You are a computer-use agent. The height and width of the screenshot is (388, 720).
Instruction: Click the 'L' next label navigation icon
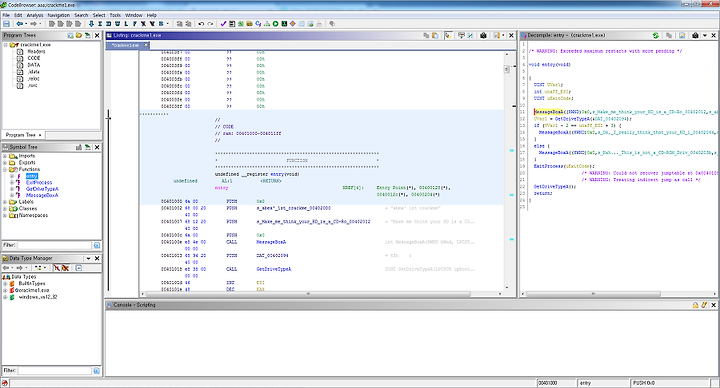click(126, 24)
